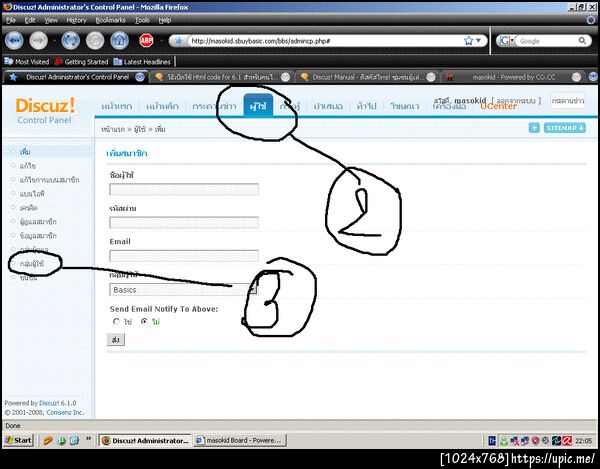The width and height of the screenshot is (600, 469).
Task: Select แก้ไข in the left sidebar
Action: pyautogui.click(x=28, y=166)
